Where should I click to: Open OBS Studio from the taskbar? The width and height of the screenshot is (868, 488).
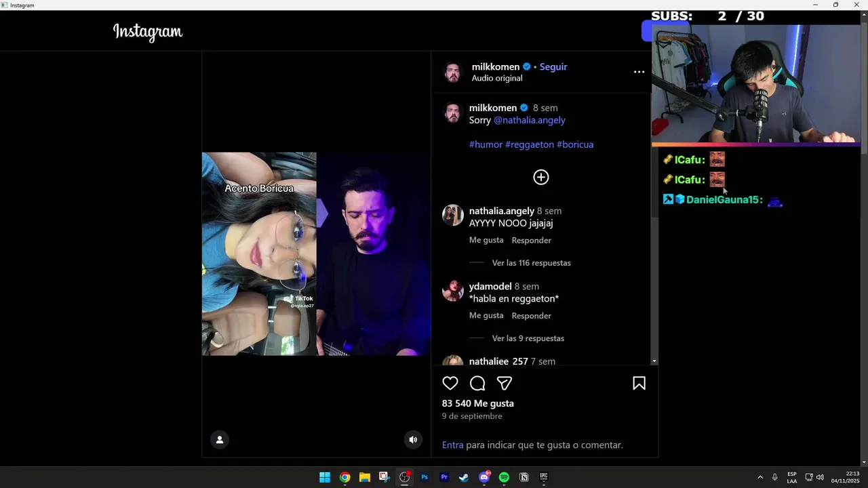pos(405,477)
